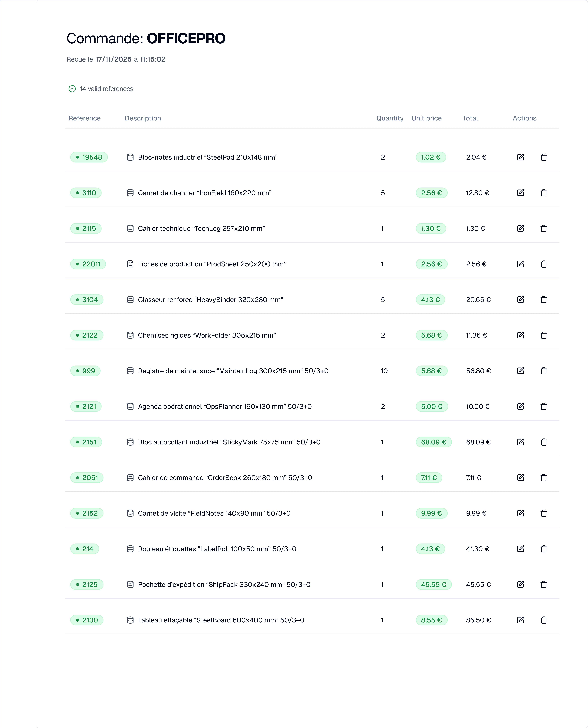Delete the OrderBook cahier row 2051
Image resolution: width=588 pixels, height=728 pixels.
(x=544, y=478)
